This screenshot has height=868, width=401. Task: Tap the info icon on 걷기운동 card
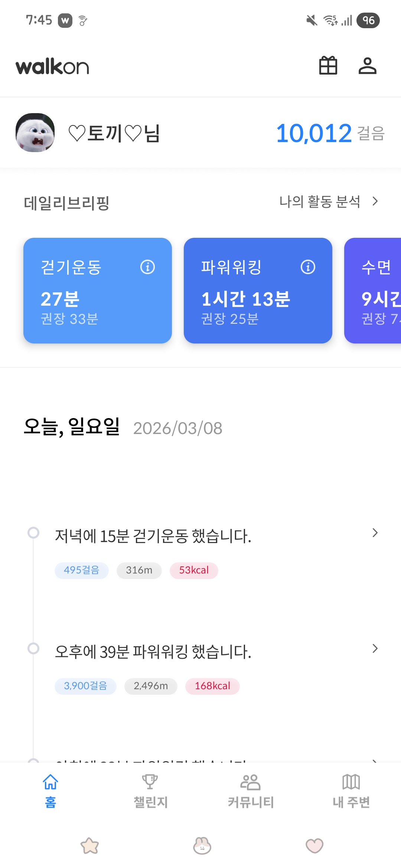pyautogui.click(x=147, y=267)
